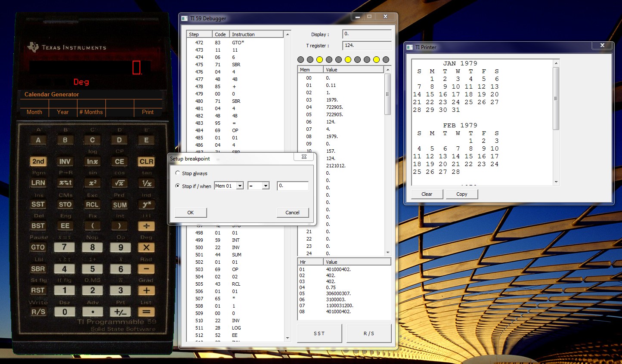This screenshot has width=622, height=364.
Task: Select the 'Stop always' radio option
Action: click(177, 173)
